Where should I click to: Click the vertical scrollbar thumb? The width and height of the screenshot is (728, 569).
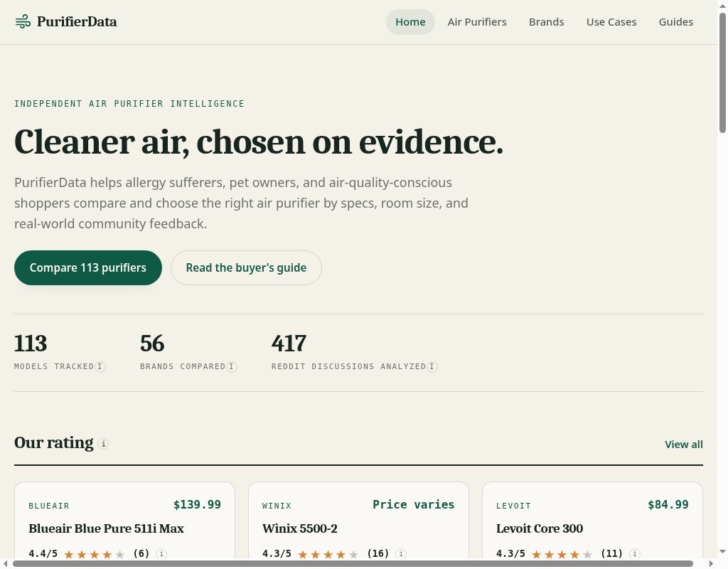pos(723,73)
